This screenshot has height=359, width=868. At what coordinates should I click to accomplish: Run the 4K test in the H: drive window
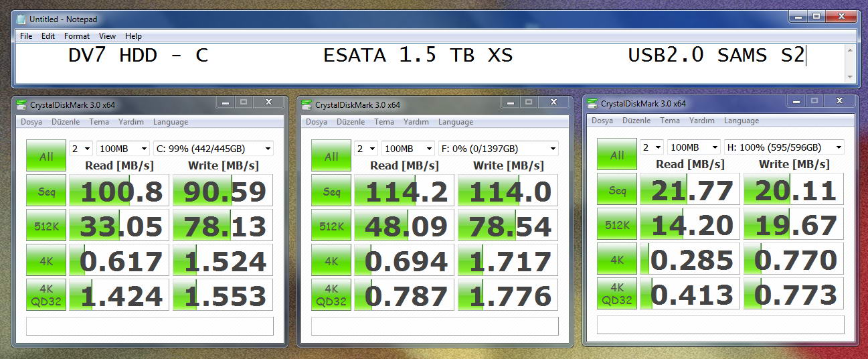tap(617, 259)
